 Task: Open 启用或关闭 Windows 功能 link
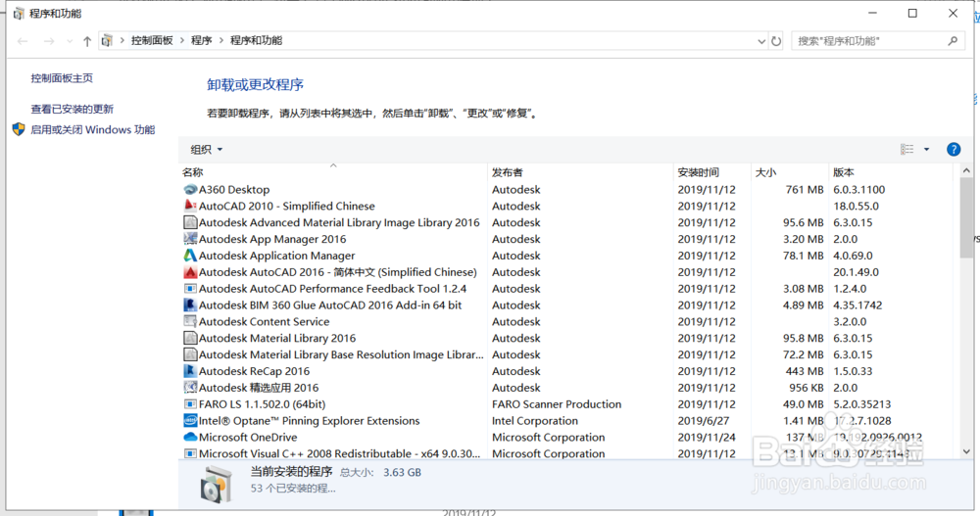click(92, 129)
